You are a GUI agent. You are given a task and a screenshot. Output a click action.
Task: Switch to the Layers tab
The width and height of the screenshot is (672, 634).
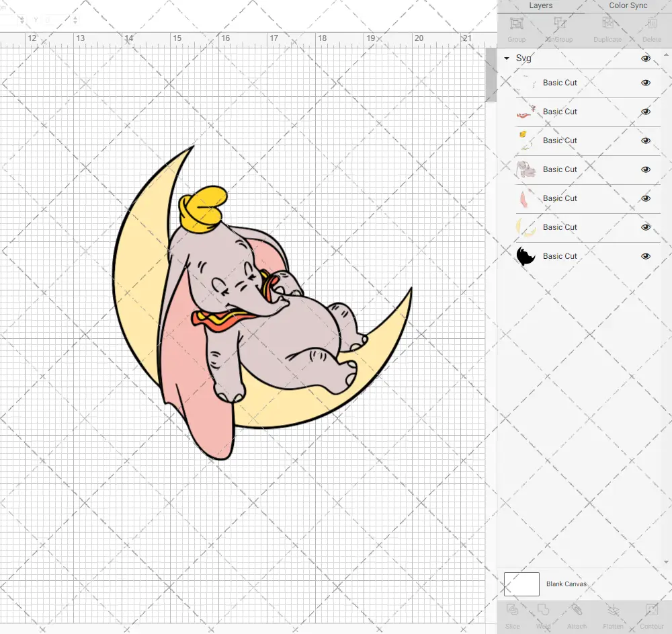click(540, 5)
